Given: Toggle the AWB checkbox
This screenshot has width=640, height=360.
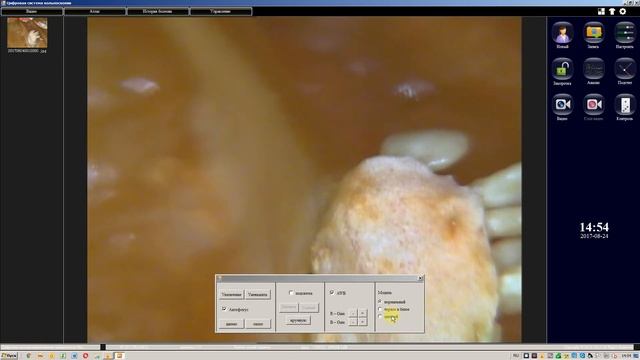Looking at the screenshot, I should (x=332, y=292).
